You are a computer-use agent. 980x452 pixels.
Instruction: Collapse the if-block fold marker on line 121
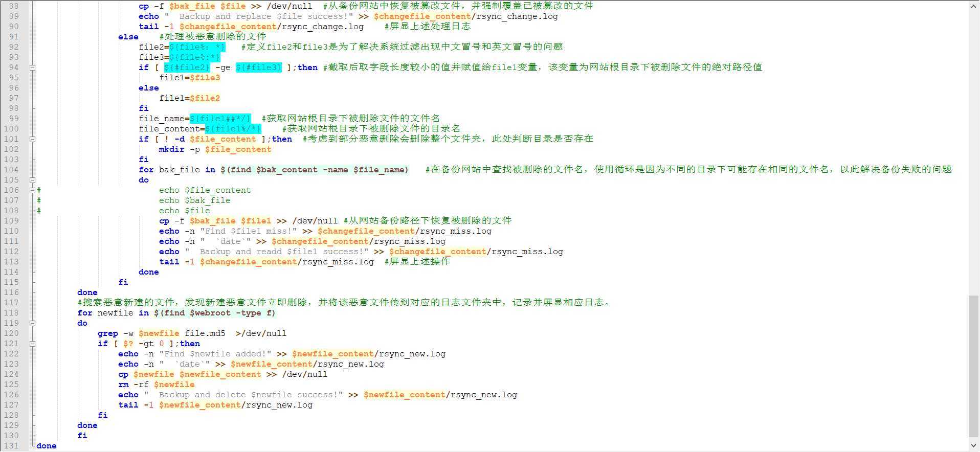[x=32, y=344]
